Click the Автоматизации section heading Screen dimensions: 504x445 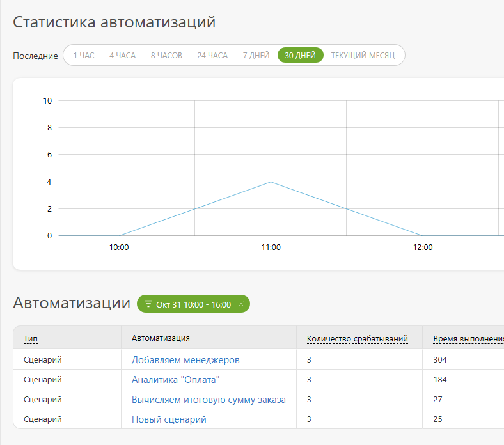pos(72,302)
